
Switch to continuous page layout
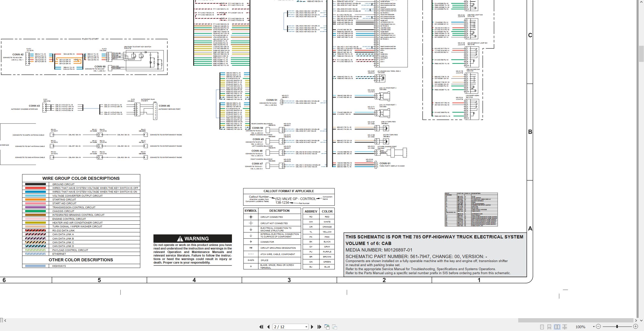[549, 327]
